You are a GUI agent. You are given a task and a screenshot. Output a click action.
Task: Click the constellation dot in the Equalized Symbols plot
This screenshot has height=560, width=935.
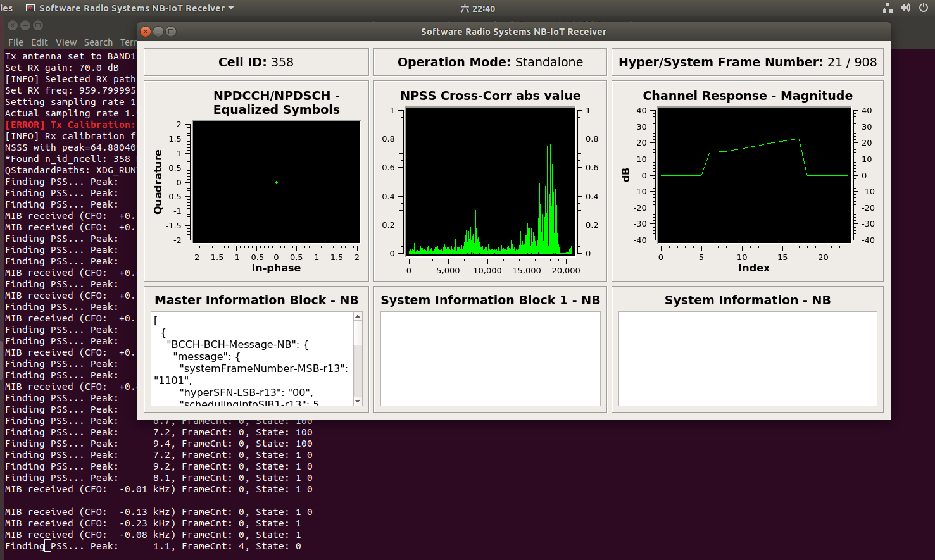277,182
